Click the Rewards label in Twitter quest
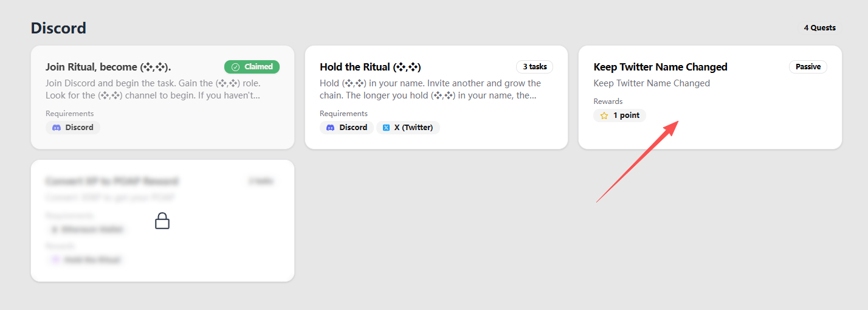The height and width of the screenshot is (310, 868). point(608,102)
